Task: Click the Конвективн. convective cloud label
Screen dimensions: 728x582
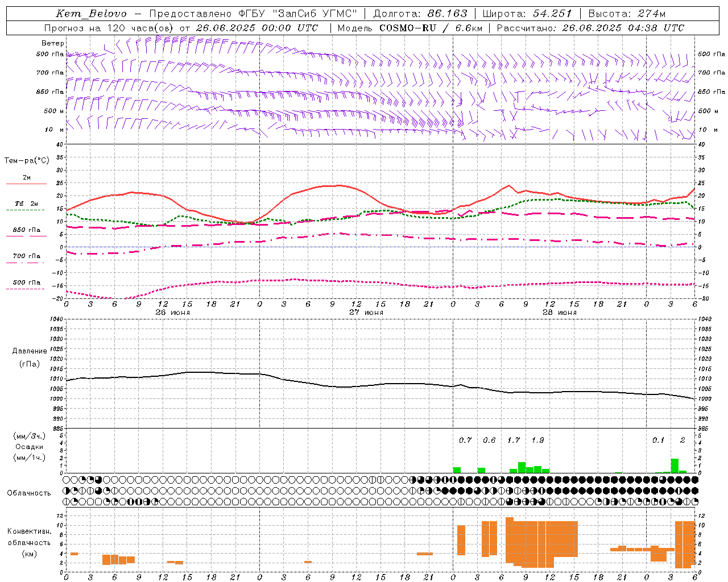Action: pos(29,531)
